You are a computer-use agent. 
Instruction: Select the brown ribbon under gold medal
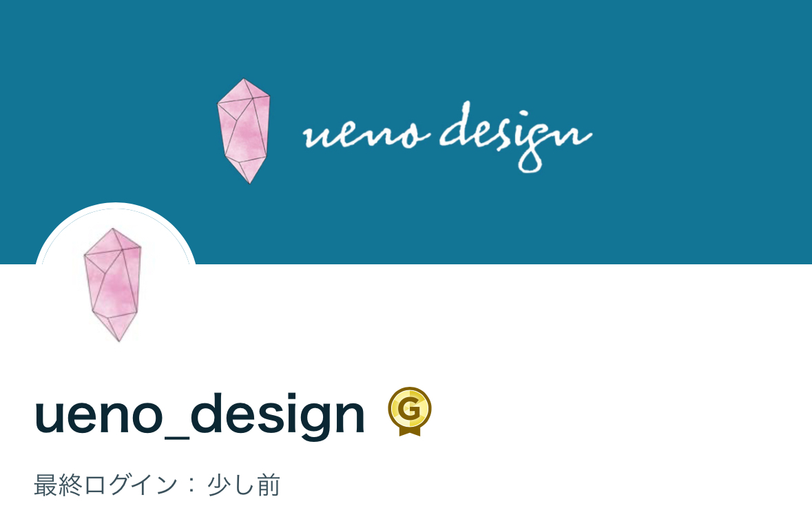click(x=410, y=430)
